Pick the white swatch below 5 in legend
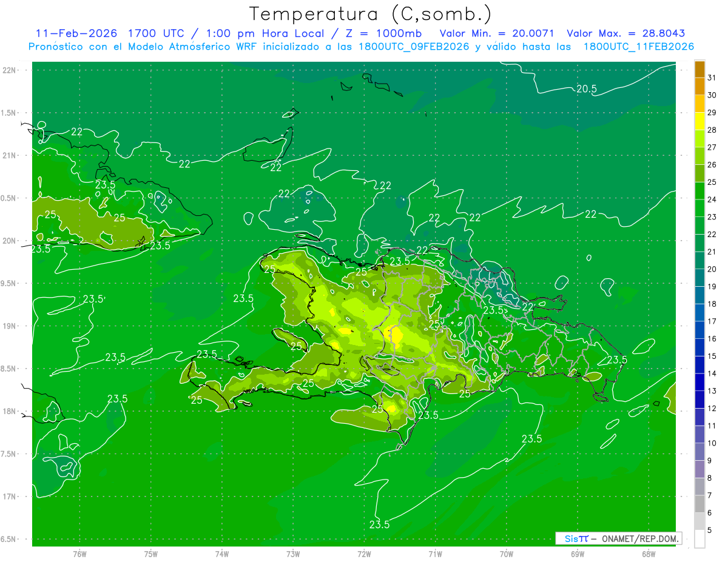Viewport: 728px width, 562px height. coord(699,539)
